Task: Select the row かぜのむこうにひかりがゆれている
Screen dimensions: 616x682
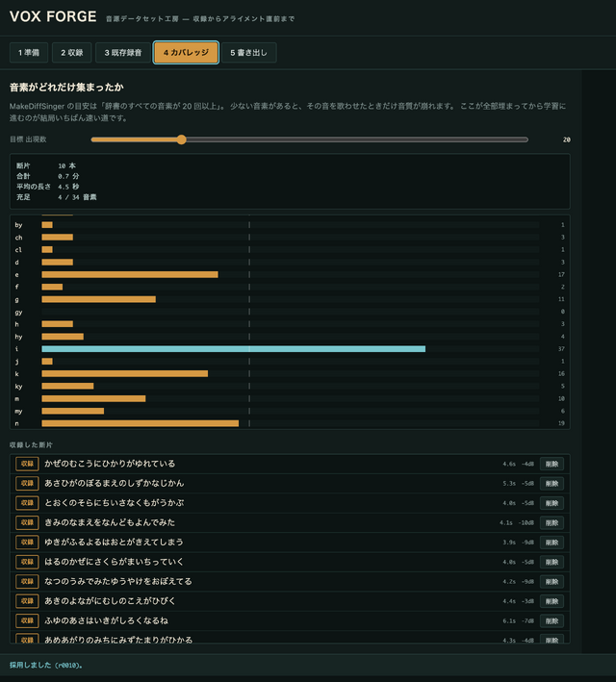Action: [290, 464]
